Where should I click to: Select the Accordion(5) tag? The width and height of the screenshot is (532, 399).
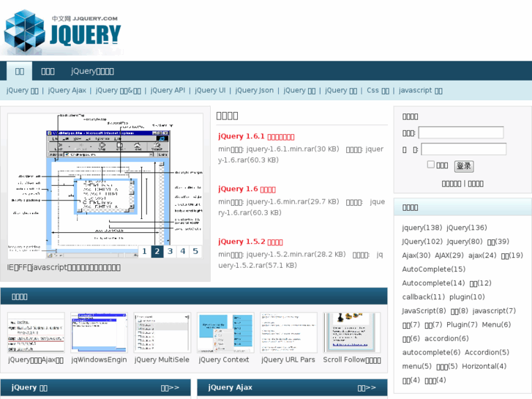click(x=487, y=352)
